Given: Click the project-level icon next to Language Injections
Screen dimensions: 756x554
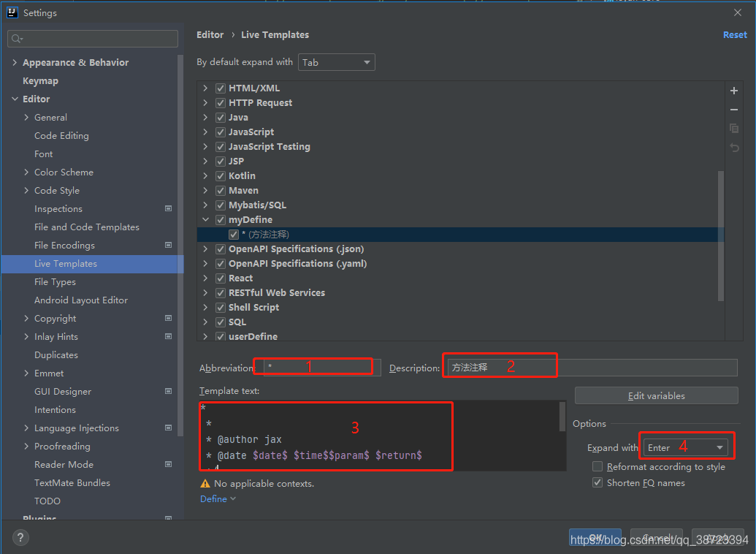Looking at the screenshot, I should (168, 428).
